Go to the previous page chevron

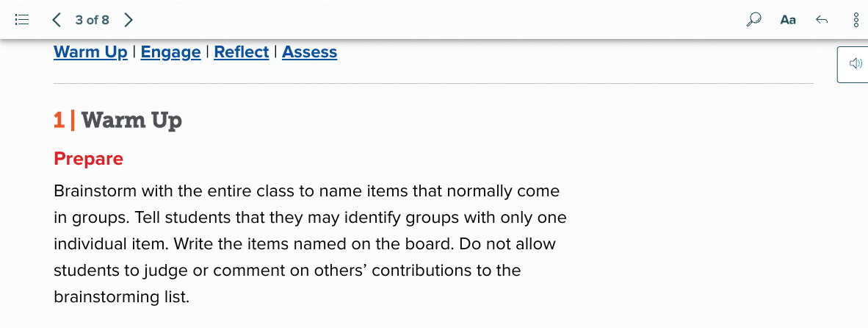pos(56,20)
